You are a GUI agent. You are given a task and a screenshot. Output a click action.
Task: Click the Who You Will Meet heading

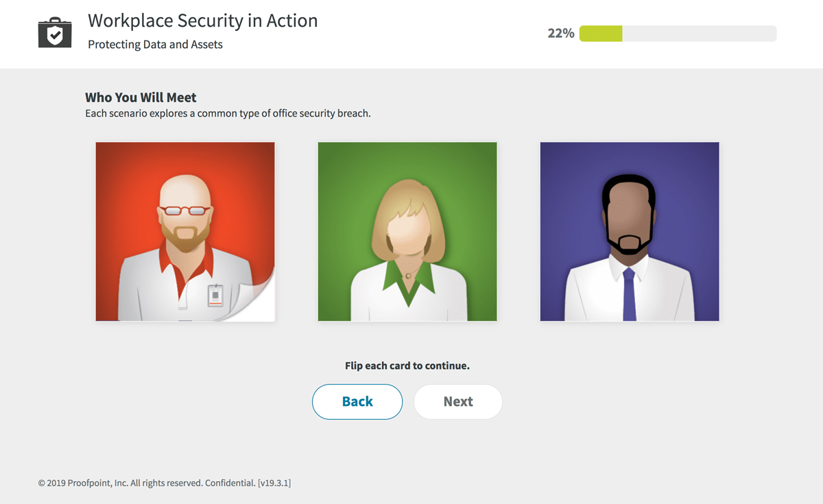tap(141, 97)
